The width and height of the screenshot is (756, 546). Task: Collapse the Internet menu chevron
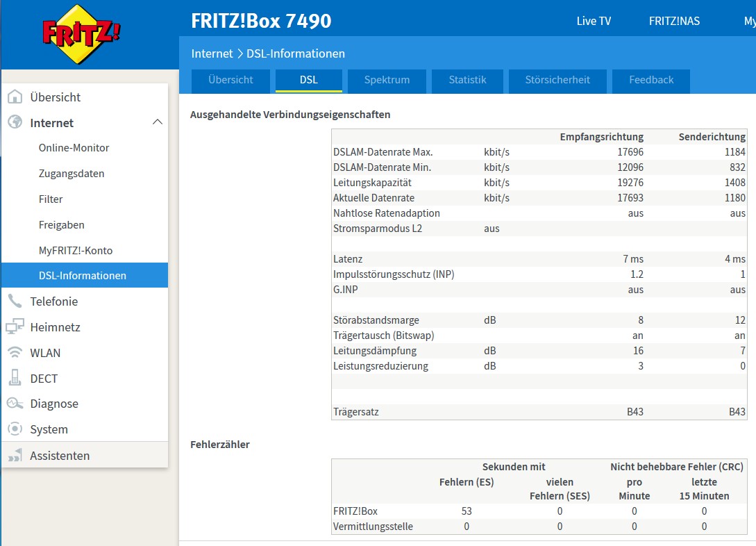[x=157, y=122]
